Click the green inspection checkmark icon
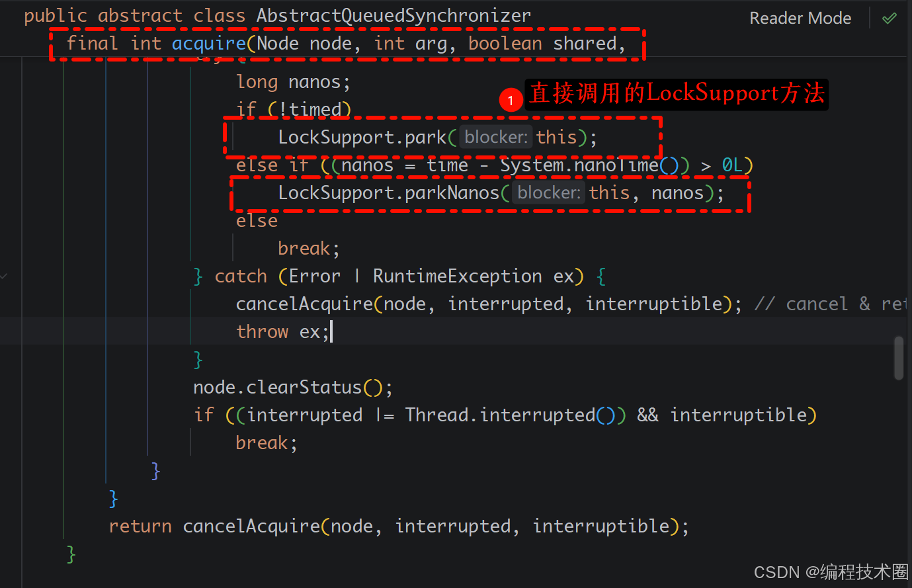The image size is (912, 588). [x=890, y=19]
